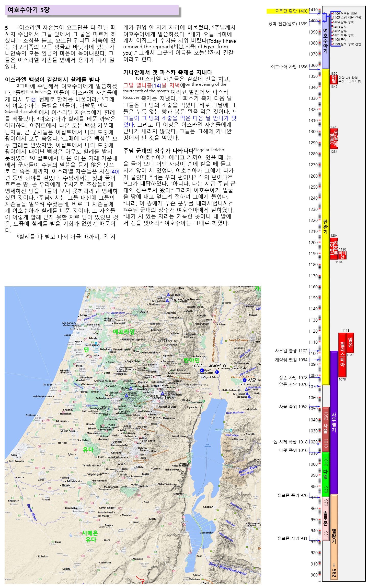Click the 사울 reign bar on the timeline
The image size is (368, 588).
(x=325, y=429)
